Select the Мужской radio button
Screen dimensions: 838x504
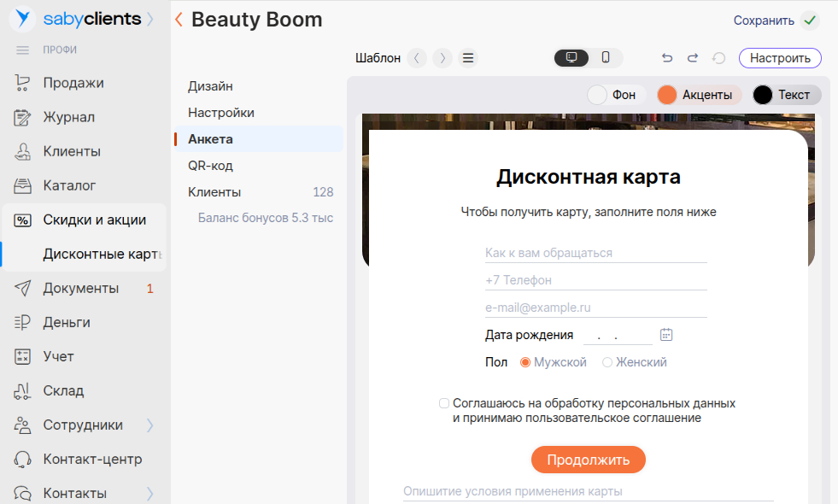[525, 362]
